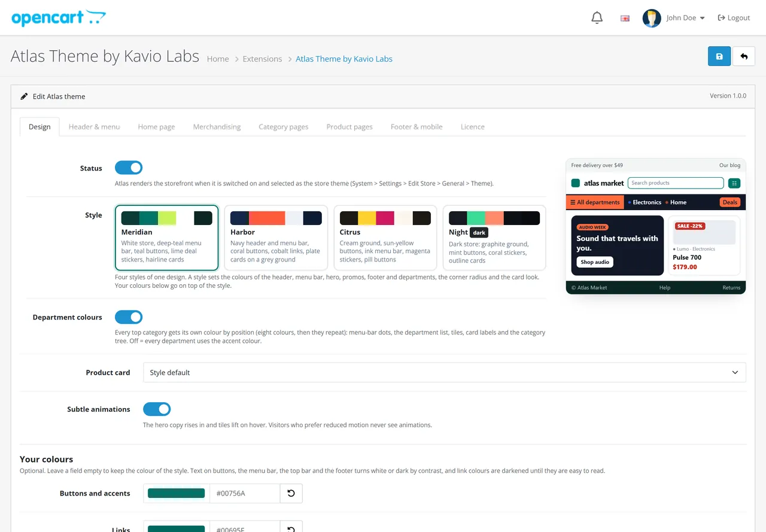The width and height of the screenshot is (766, 532).
Task: Click Returns in preview footer
Action: pos(731,288)
